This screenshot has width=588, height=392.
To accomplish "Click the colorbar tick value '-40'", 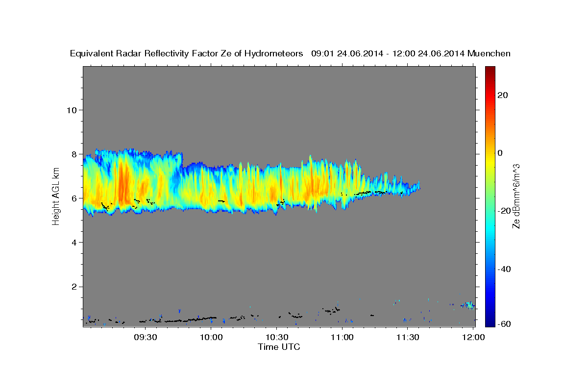I will (x=505, y=269).
